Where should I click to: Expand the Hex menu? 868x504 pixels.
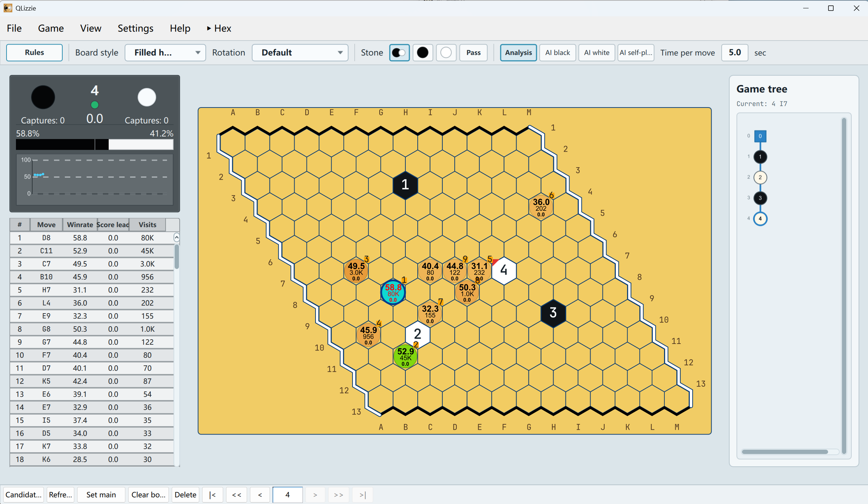click(x=219, y=28)
